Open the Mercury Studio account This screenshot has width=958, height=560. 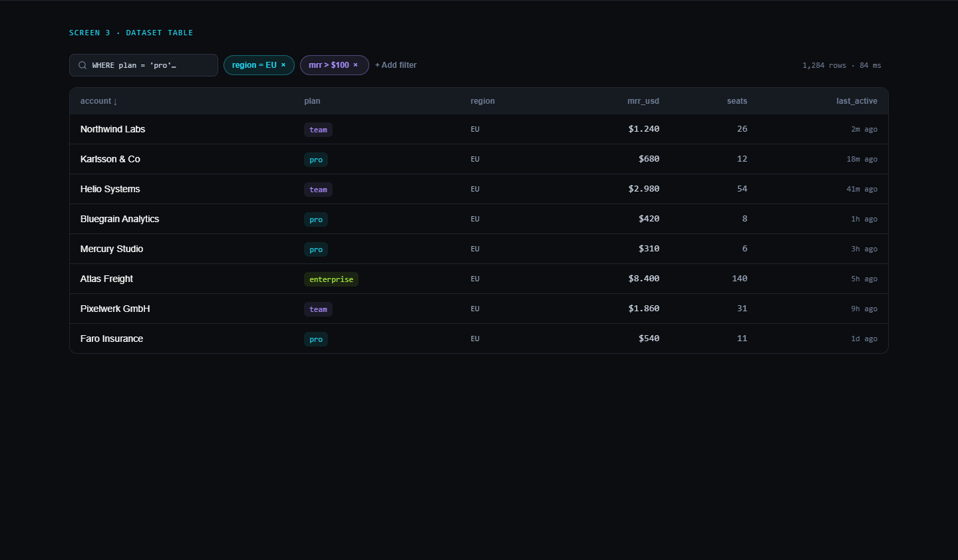tap(112, 249)
